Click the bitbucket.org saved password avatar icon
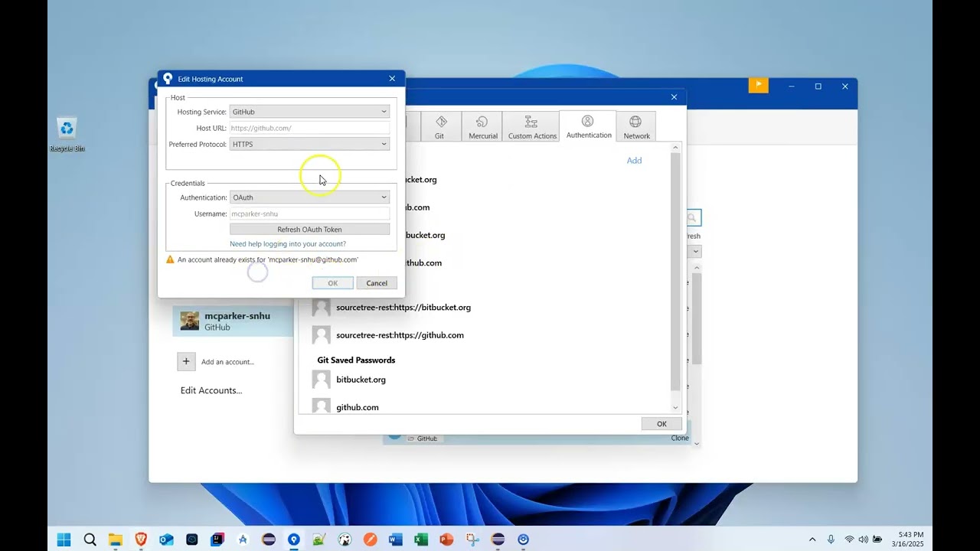Viewport: 980px width, 551px height. coord(322,380)
